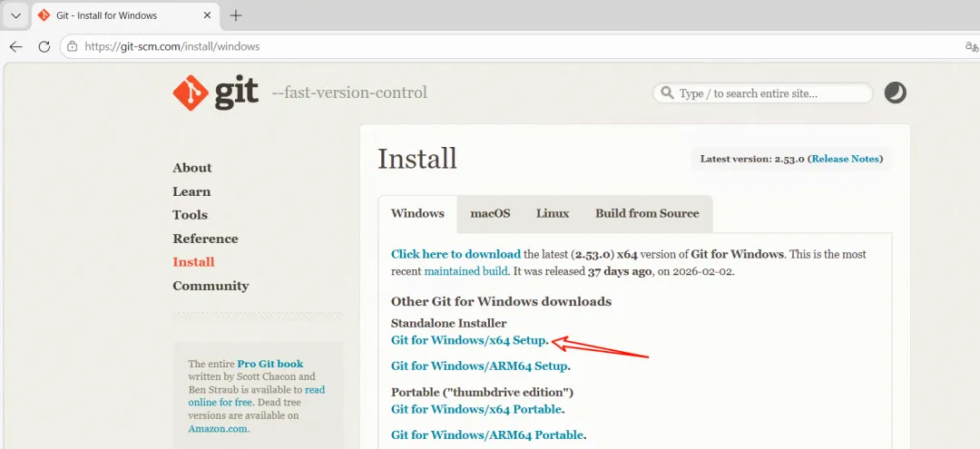Select the Git - Install for Windows tab
The height and width of the screenshot is (449, 980).
click(x=125, y=15)
